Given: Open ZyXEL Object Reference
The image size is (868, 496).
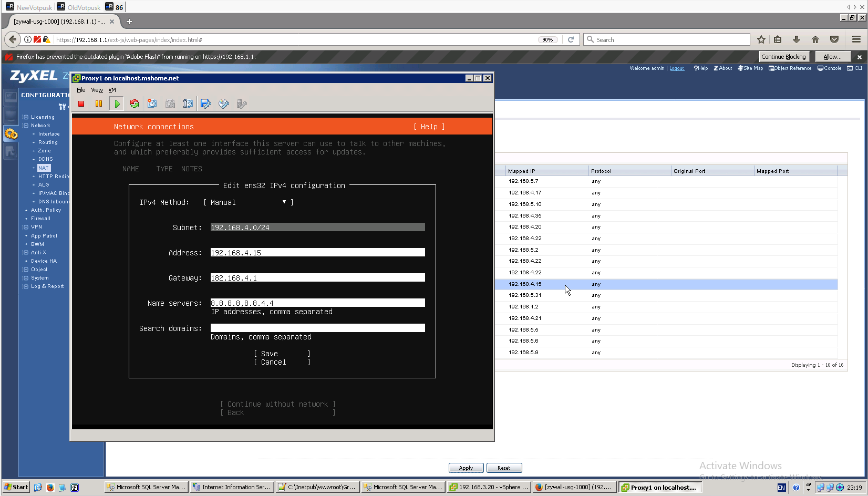Looking at the screenshot, I should [x=790, y=68].
